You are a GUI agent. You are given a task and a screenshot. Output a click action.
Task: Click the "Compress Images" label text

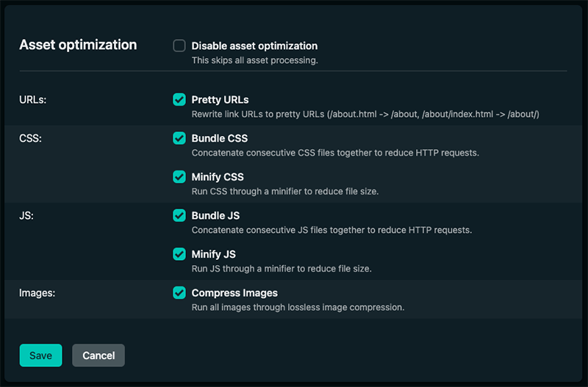[x=234, y=293]
